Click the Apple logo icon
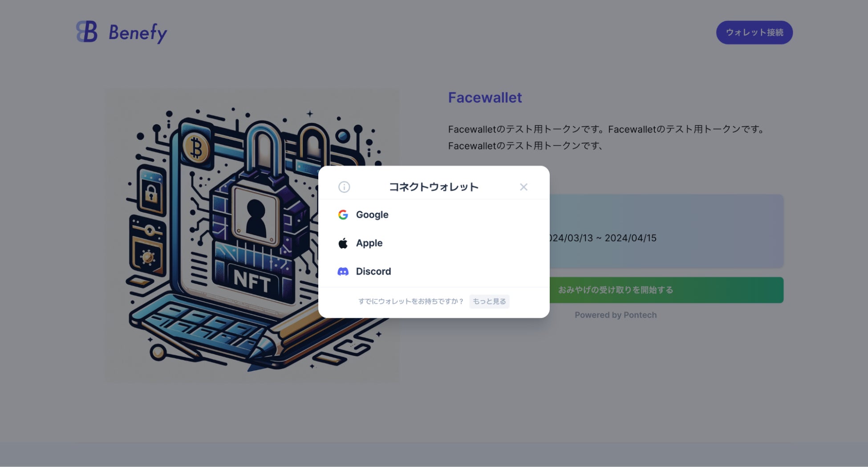The height and width of the screenshot is (467, 868). pyautogui.click(x=343, y=243)
